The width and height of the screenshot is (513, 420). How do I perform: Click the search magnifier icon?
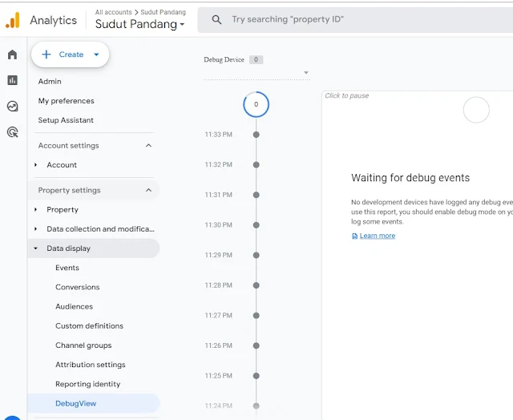(216, 20)
